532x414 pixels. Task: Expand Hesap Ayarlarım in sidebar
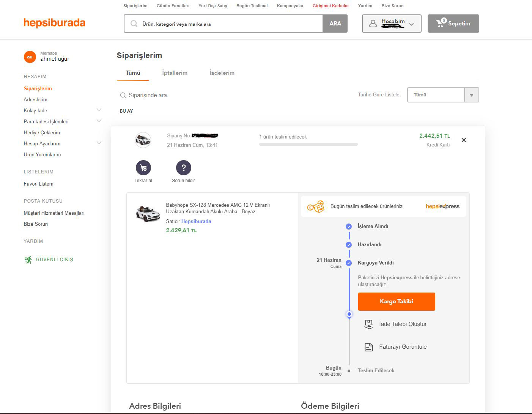click(99, 143)
